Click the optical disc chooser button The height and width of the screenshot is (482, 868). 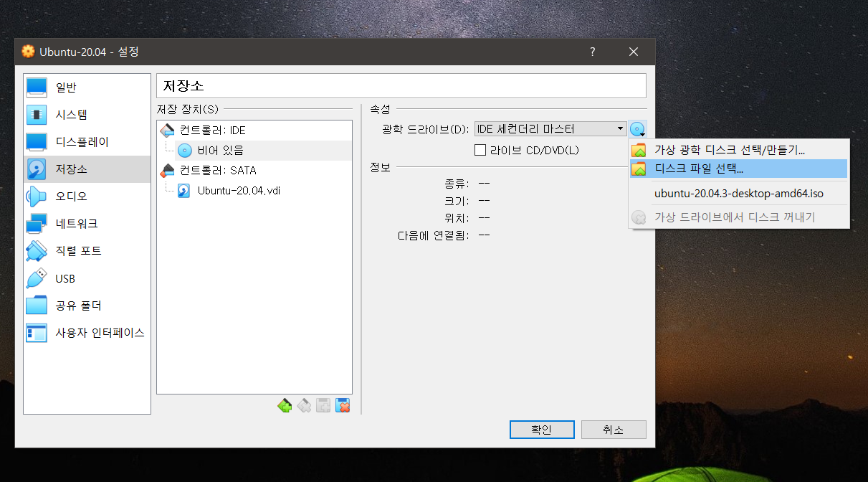point(637,129)
